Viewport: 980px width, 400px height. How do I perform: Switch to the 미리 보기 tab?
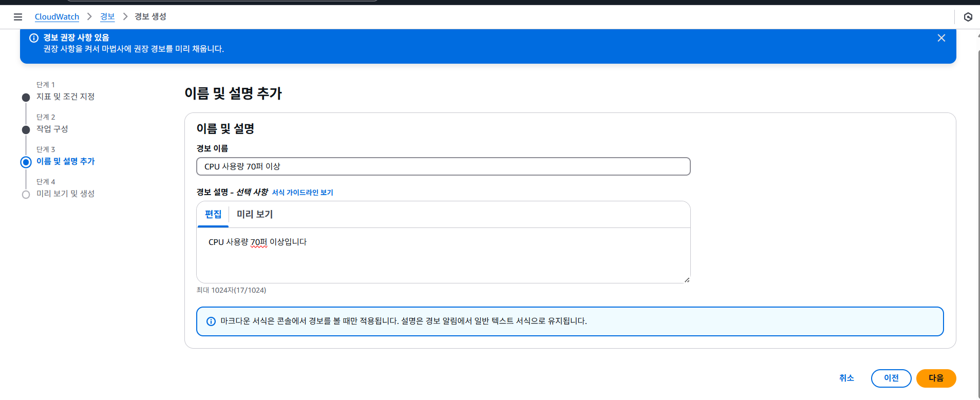point(255,214)
